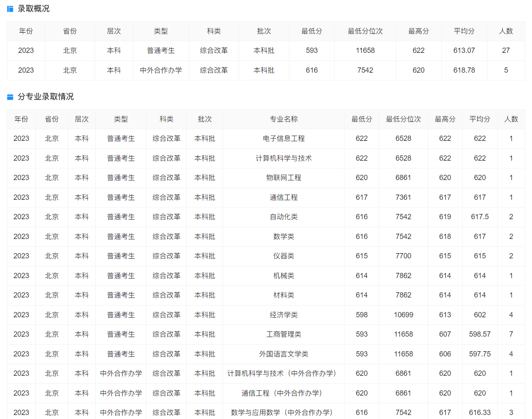Select the 10699 rank cell
The width and height of the screenshot is (532, 419).
coord(403,315)
